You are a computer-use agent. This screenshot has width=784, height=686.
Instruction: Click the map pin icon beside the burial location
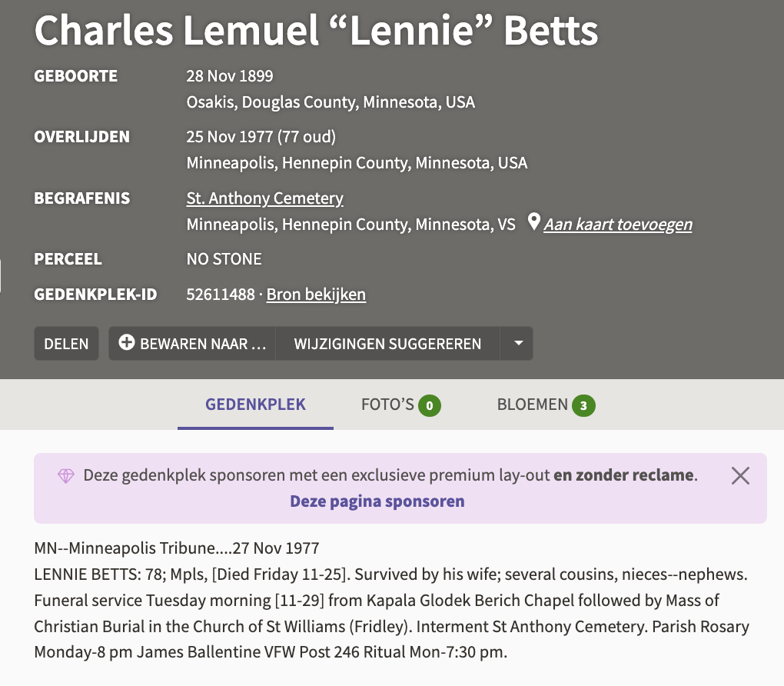coord(534,223)
